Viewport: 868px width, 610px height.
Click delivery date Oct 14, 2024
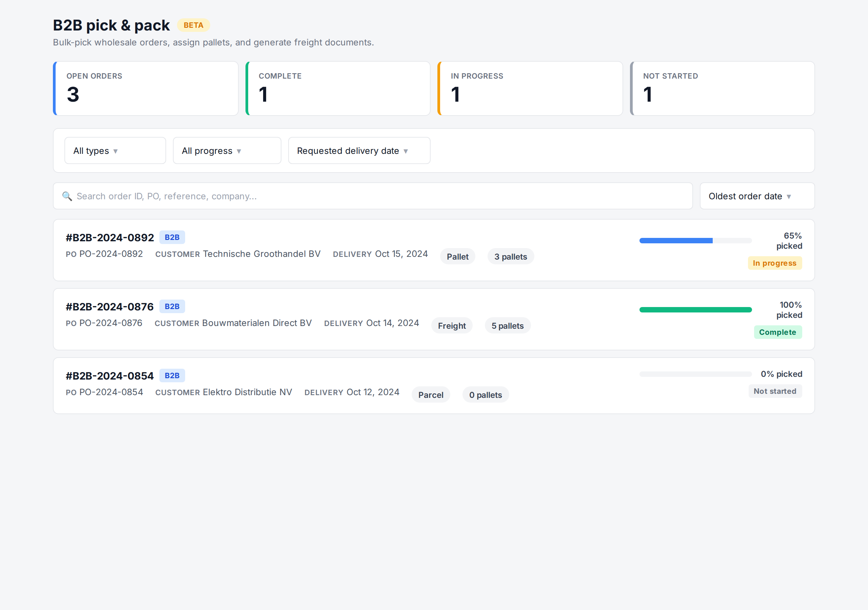[393, 323]
